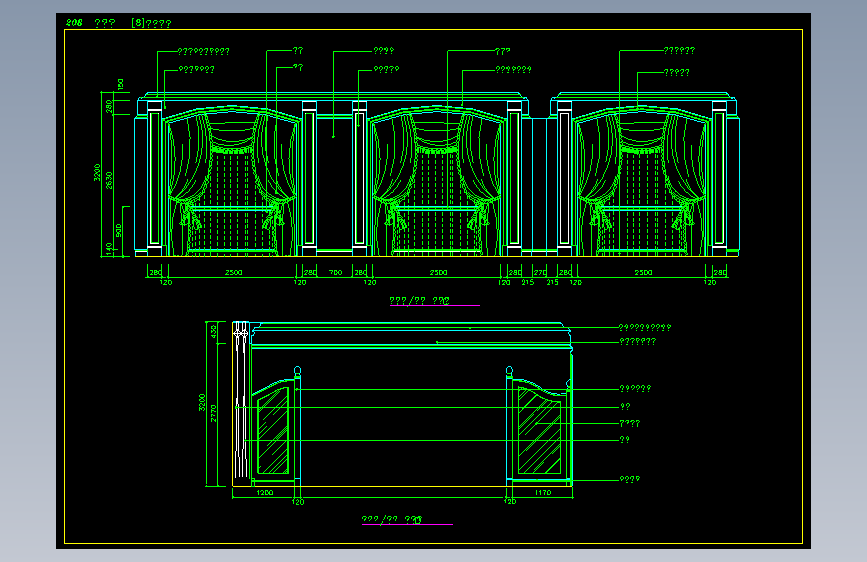
Task: Click the 700 horizontal dimension value
Action: click(x=336, y=272)
